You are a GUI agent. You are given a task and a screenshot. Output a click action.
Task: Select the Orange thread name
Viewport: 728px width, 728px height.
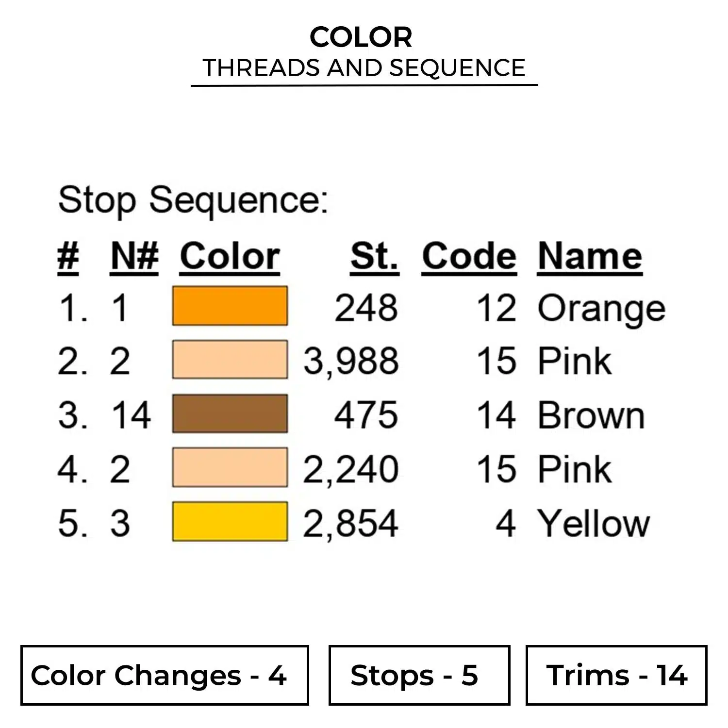coord(601,309)
